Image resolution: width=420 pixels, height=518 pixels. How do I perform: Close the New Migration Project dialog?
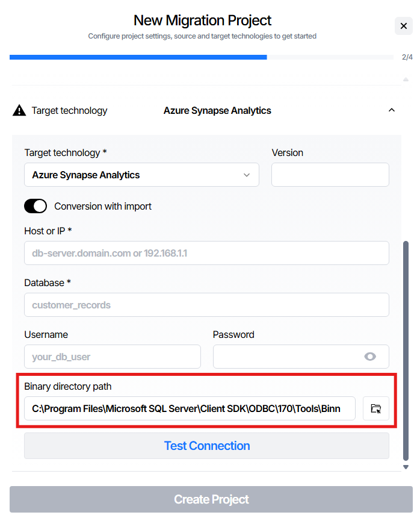403,26
